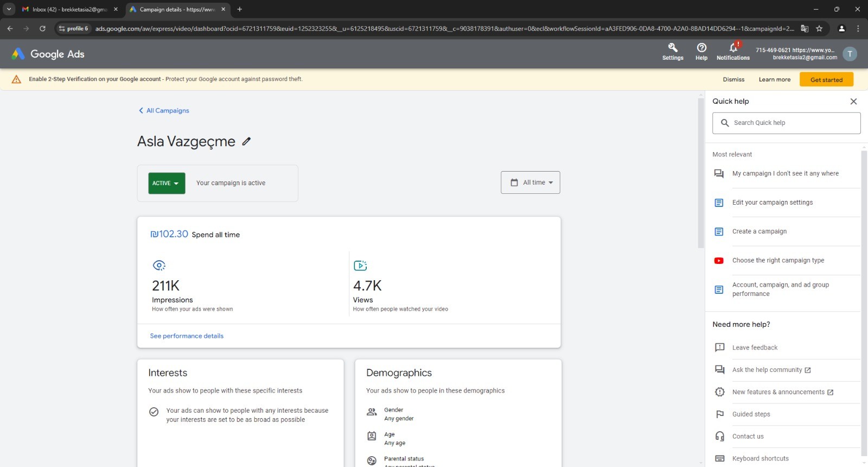The height and width of the screenshot is (467, 868).
Task: Click the Google Ads logo
Action: (48, 54)
